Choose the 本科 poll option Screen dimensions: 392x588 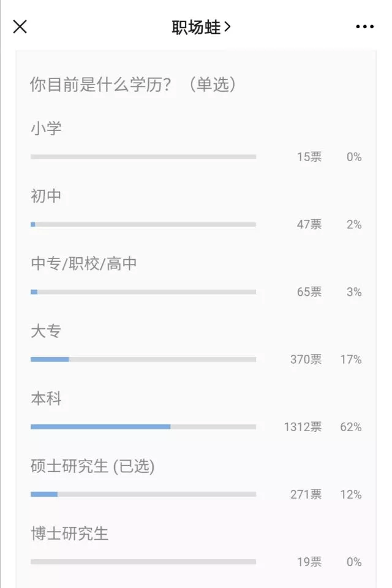point(47,399)
